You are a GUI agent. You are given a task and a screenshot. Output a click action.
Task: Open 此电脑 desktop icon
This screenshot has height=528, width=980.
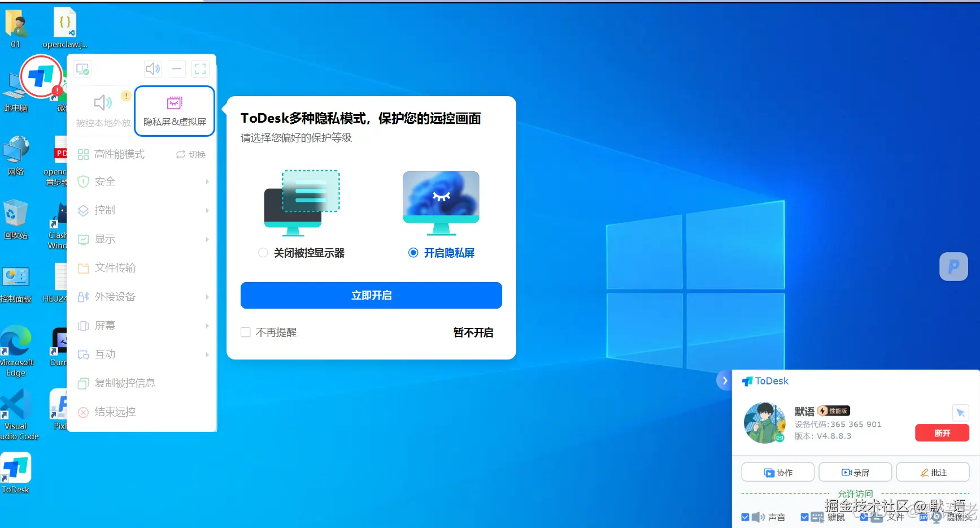(x=15, y=93)
